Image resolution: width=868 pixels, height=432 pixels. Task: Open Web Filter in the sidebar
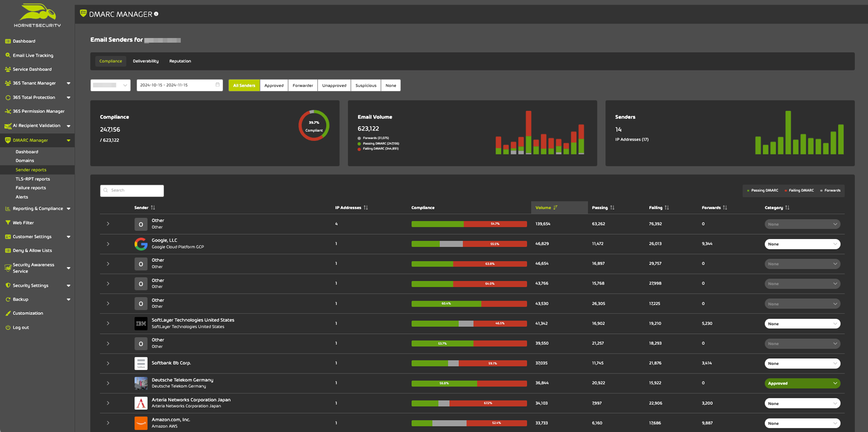tap(23, 223)
